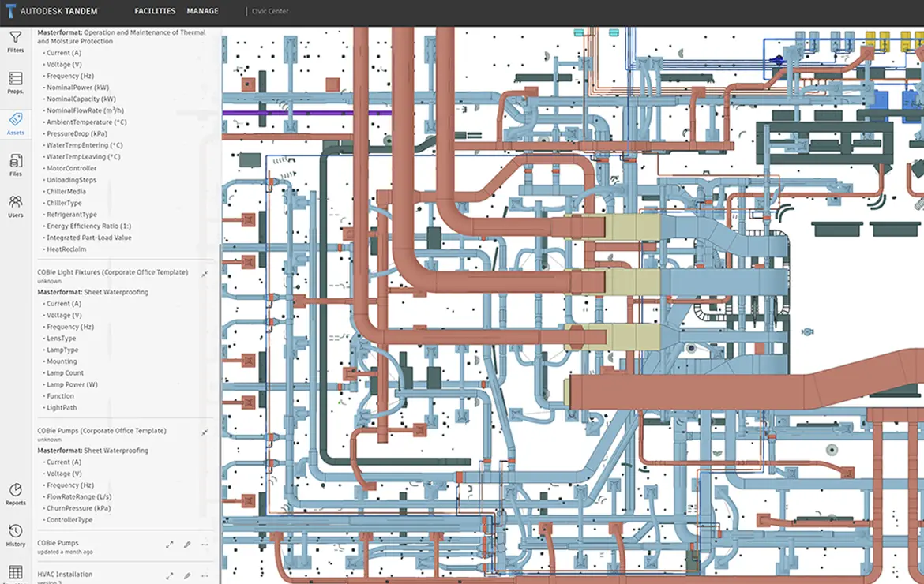
Task: Click the Civic Center facility name
Action: [x=270, y=11]
